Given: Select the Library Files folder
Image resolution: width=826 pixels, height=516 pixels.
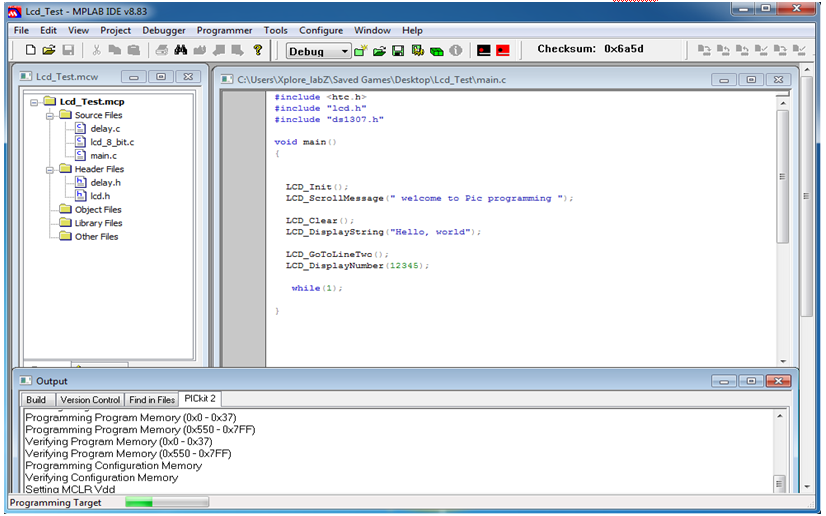Looking at the screenshot, I should pos(99,223).
